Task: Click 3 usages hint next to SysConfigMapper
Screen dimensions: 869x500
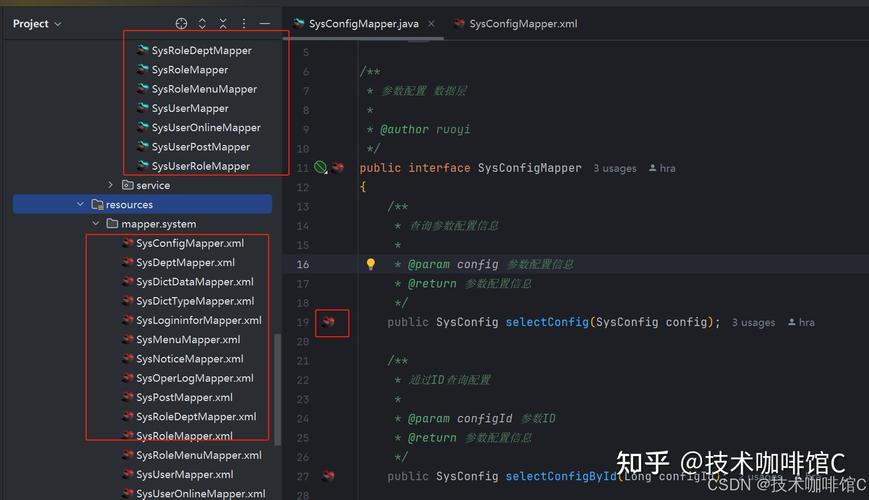Action: [615, 169]
